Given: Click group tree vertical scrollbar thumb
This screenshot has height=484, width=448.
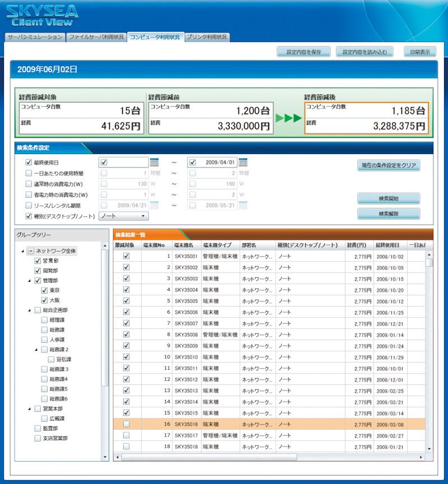Looking at the screenshot, I should coord(105,318).
